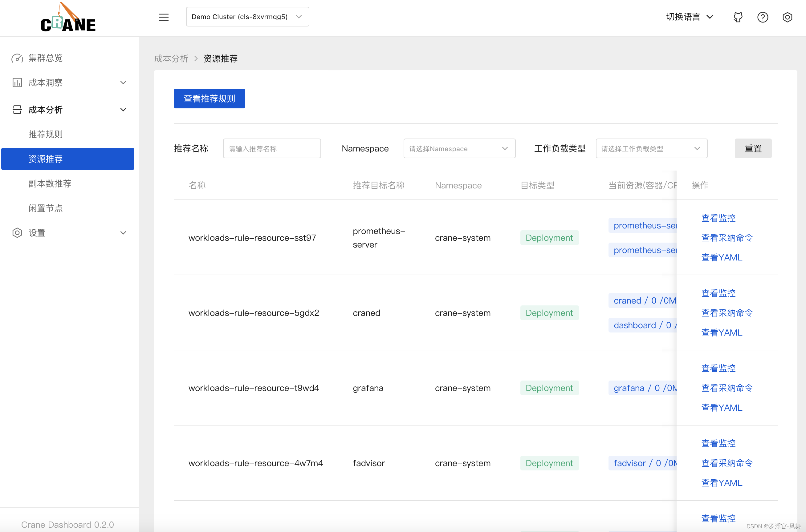Click the 'craned / 0 /0M' resource tag

pos(643,300)
